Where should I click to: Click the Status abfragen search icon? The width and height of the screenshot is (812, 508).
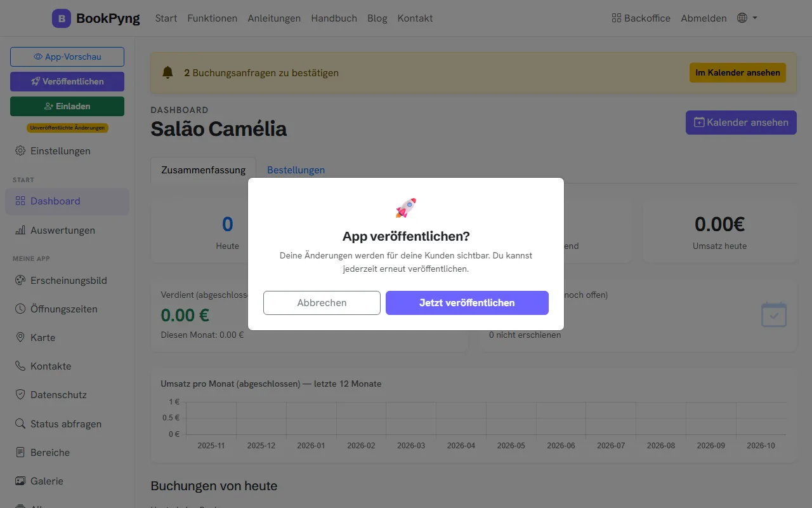20,424
